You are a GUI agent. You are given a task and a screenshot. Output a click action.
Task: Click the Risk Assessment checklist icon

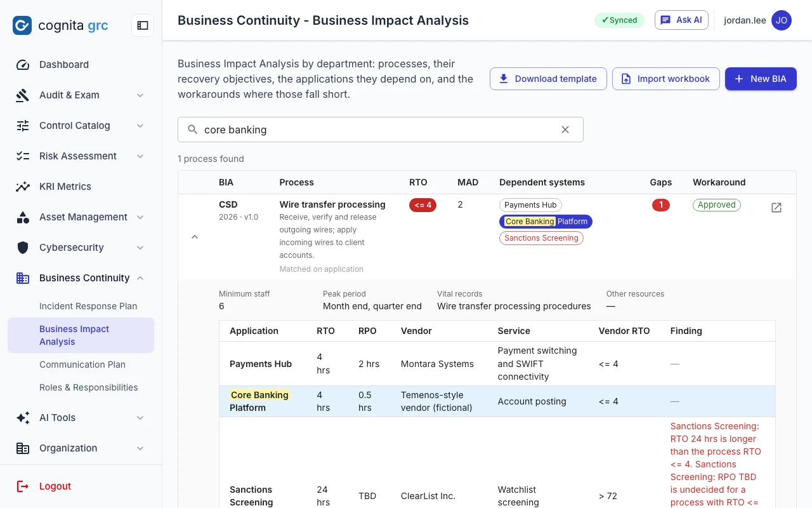[23, 156]
